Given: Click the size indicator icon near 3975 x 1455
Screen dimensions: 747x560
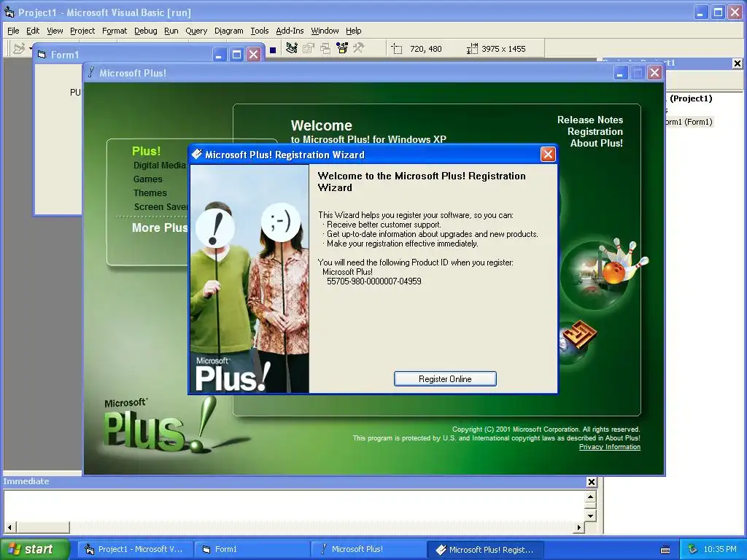Looking at the screenshot, I should click(472, 49).
